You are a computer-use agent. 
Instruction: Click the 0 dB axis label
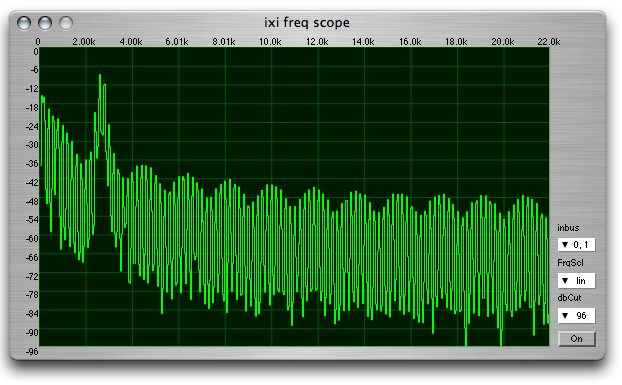click(x=36, y=52)
